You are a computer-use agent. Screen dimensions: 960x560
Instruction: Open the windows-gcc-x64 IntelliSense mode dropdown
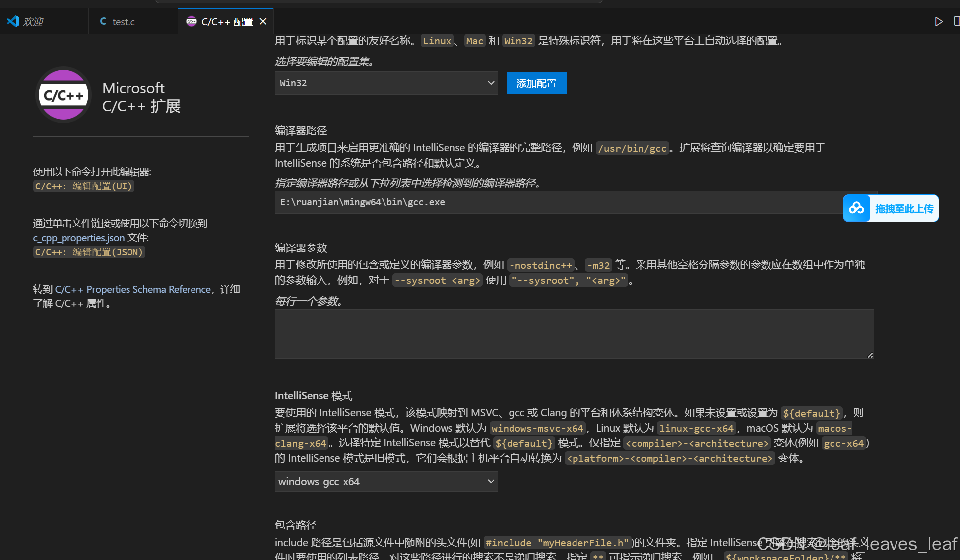[x=386, y=481]
